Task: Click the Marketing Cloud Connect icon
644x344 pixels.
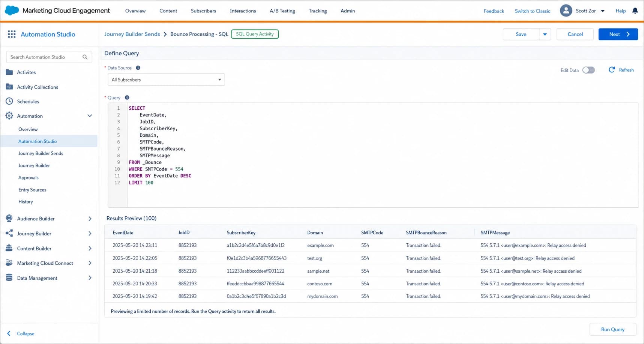Action: [9, 263]
